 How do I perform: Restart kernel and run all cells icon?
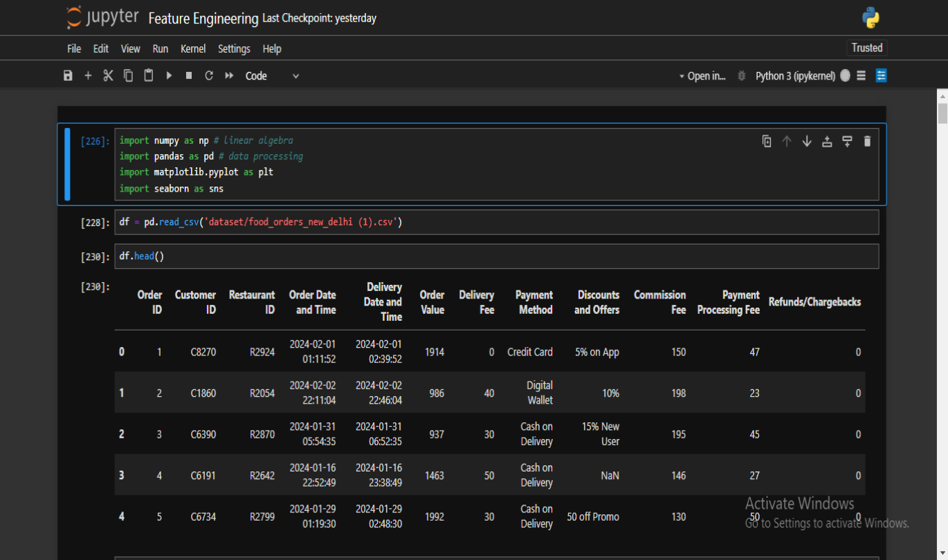pyautogui.click(x=229, y=76)
